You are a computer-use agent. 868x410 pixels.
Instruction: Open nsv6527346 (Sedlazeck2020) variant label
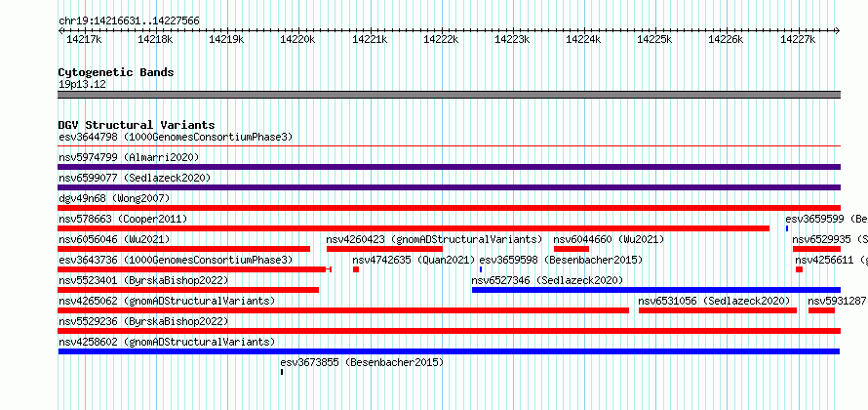[547, 280]
